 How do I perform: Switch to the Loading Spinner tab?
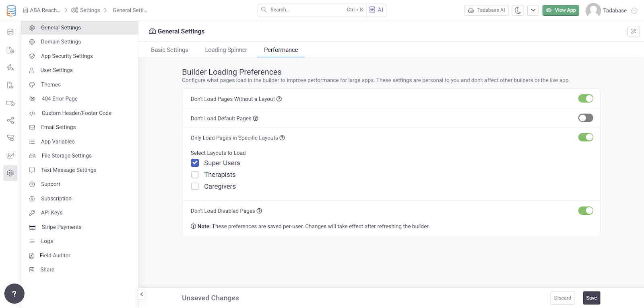click(x=226, y=50)
